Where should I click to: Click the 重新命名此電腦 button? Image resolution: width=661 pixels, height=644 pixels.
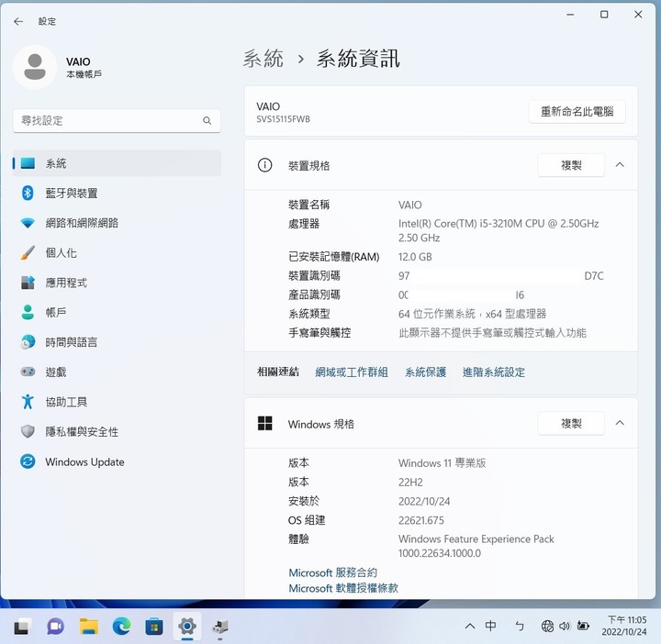click(x=577, y=112)
